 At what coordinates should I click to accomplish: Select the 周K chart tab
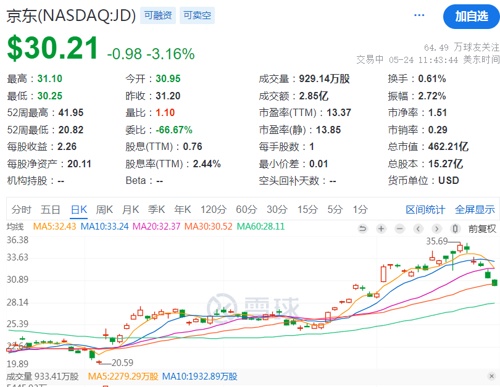point(104,210)
